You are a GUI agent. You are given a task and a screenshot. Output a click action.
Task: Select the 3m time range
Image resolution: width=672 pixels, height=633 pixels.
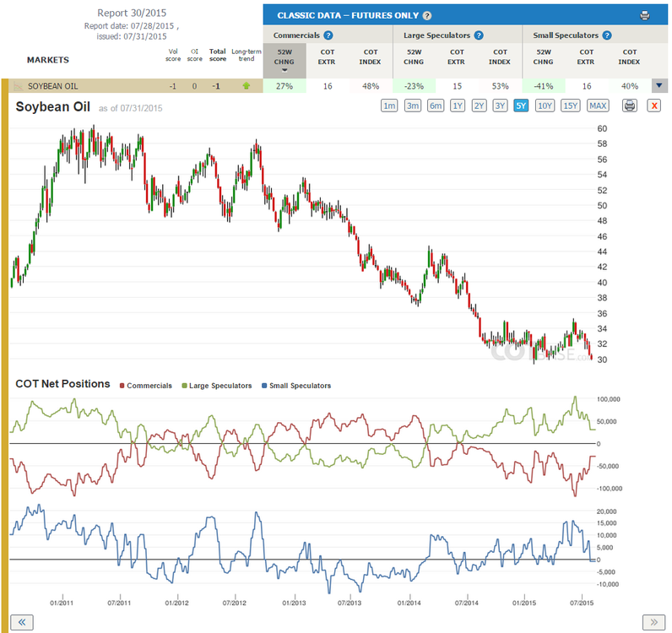[x=413, y=105]
